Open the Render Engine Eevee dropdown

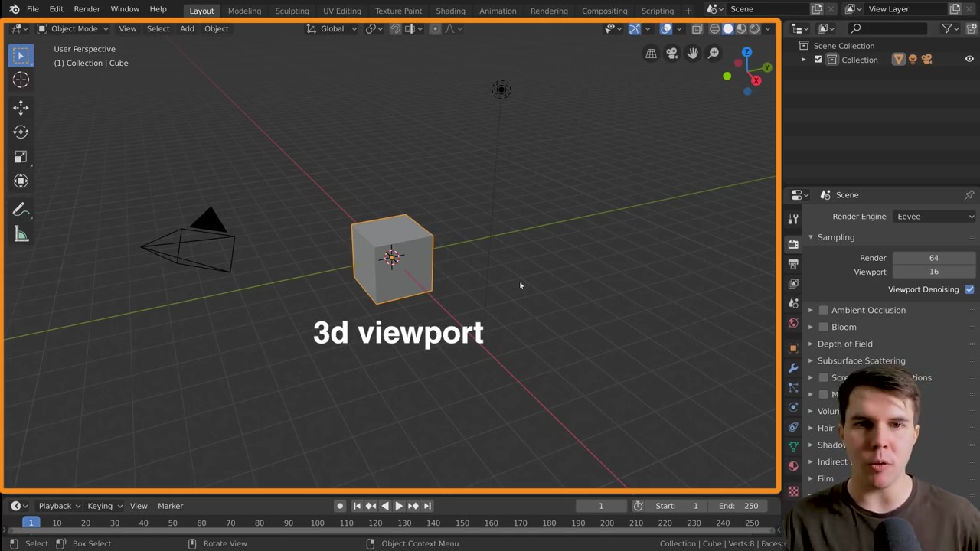934,217
